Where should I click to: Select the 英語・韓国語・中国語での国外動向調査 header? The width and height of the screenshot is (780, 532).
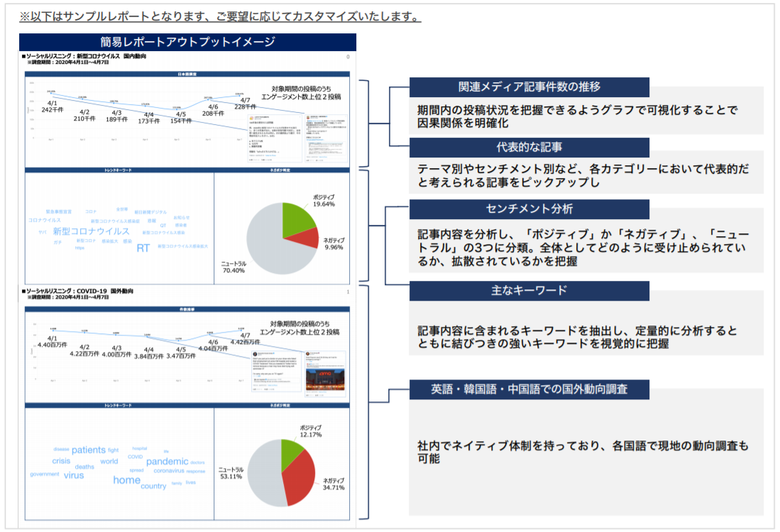[x=529, y=389]
